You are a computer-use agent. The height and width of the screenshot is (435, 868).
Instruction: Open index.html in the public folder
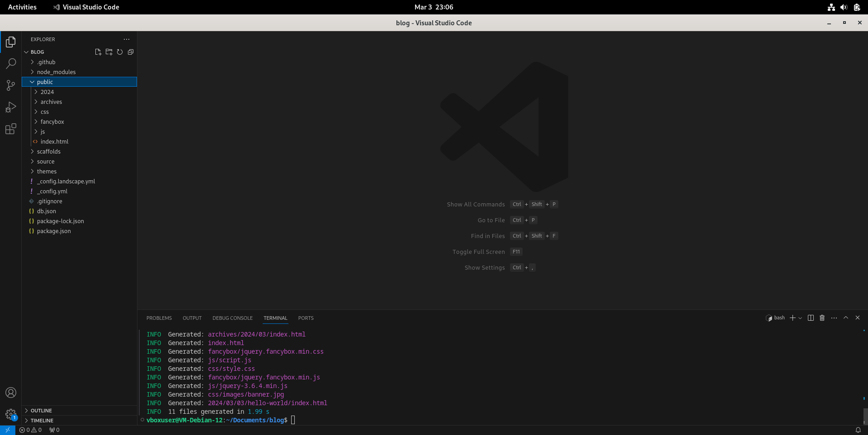(79, 141)
